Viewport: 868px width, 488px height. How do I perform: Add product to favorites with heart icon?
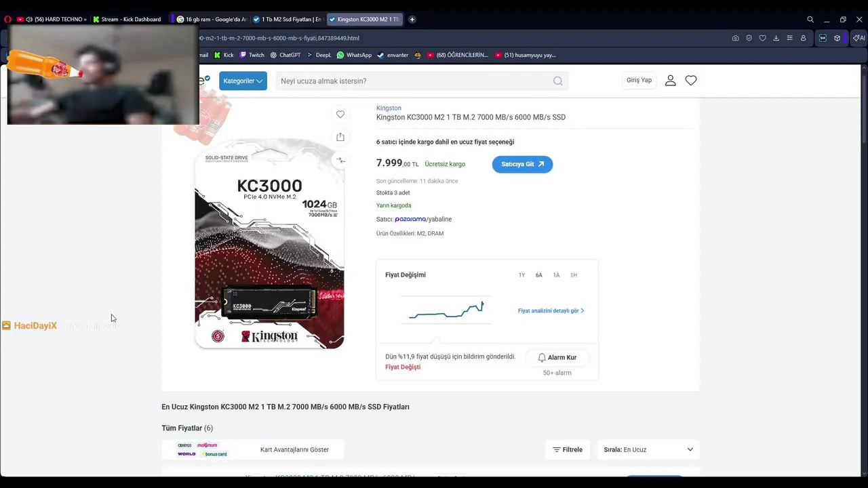point(340,115)
